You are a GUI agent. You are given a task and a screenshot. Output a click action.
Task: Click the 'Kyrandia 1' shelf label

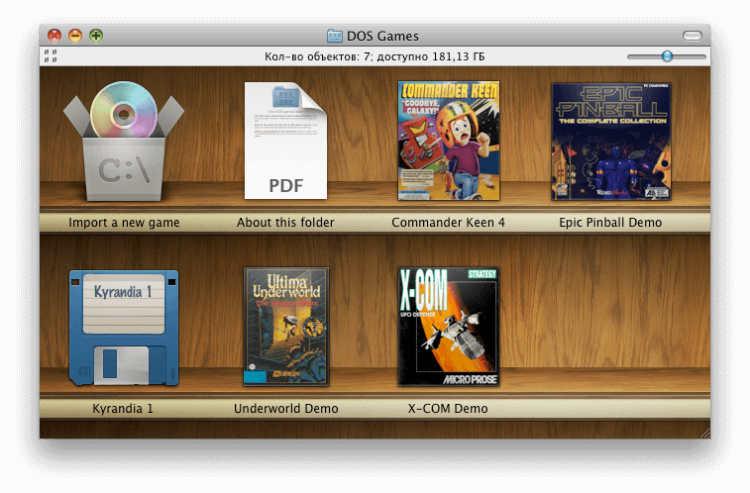click(123, 408)
